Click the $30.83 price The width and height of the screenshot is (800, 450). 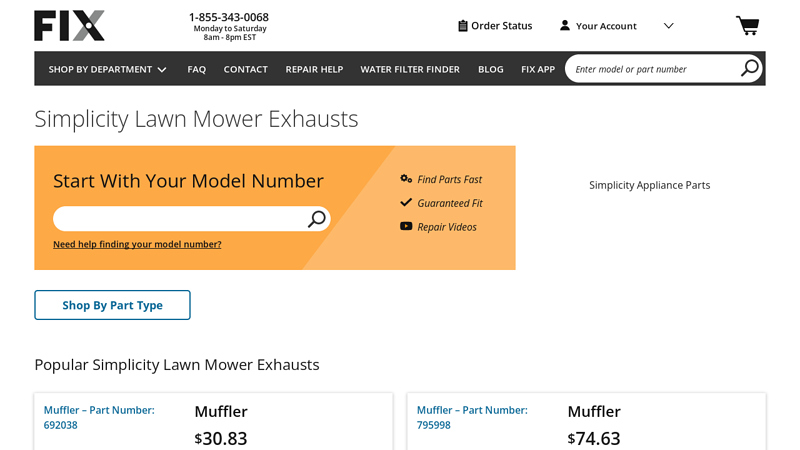click(x=220, y=438)
